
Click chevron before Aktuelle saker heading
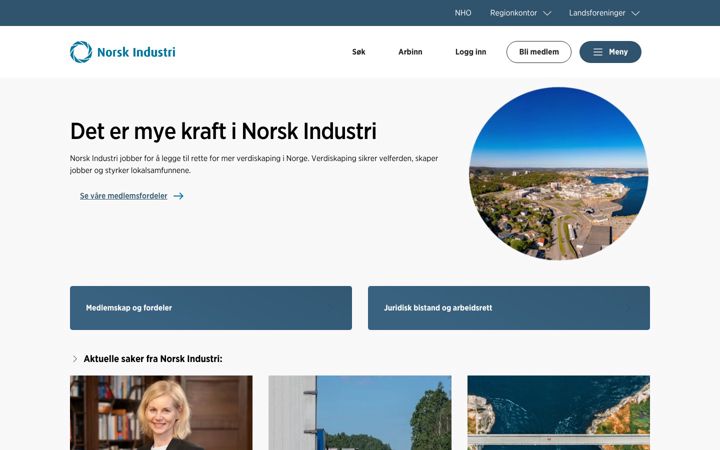pos(75,359)
